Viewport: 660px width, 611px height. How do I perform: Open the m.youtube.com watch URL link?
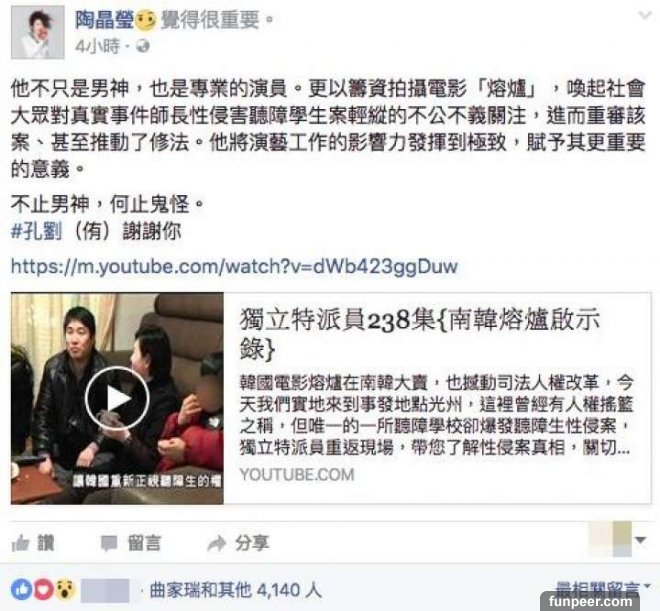point(234,267)
